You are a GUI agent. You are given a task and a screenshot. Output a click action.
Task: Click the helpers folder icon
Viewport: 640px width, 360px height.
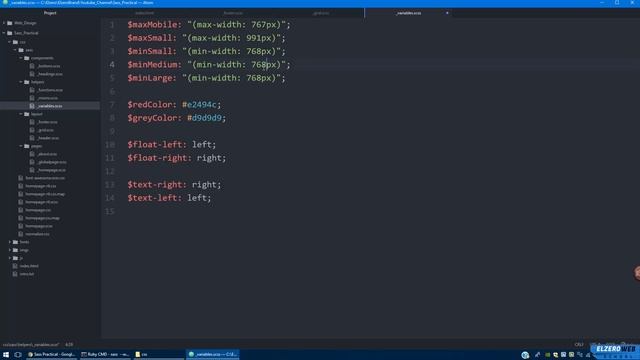point(27,82)
